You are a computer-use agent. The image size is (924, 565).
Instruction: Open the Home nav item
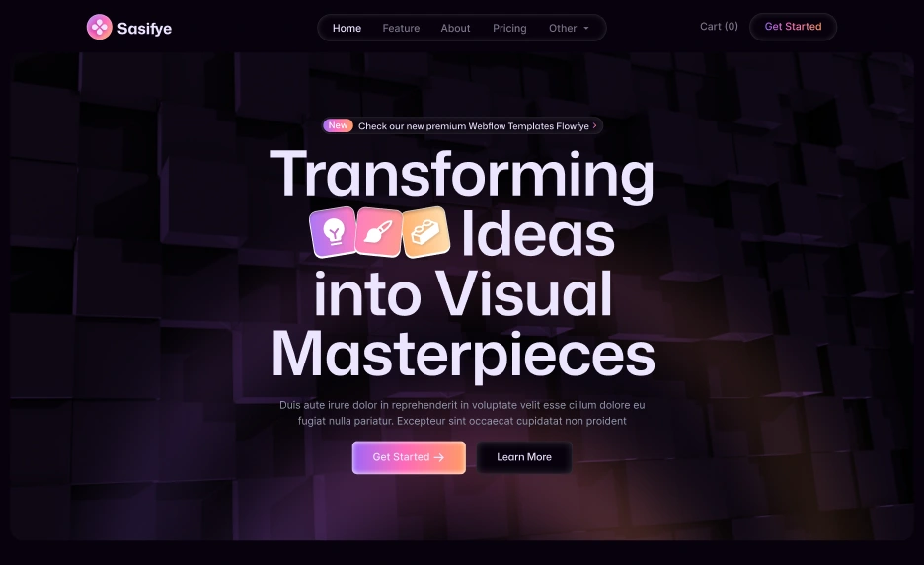click(346, 28)
